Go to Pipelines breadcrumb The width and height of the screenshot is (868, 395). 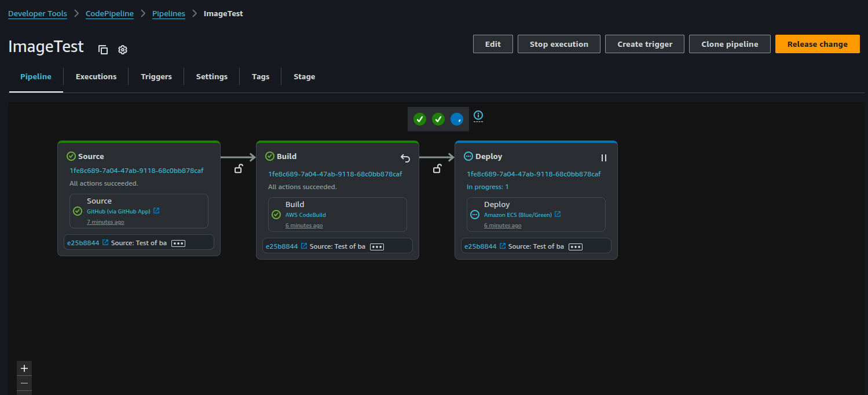169,13
